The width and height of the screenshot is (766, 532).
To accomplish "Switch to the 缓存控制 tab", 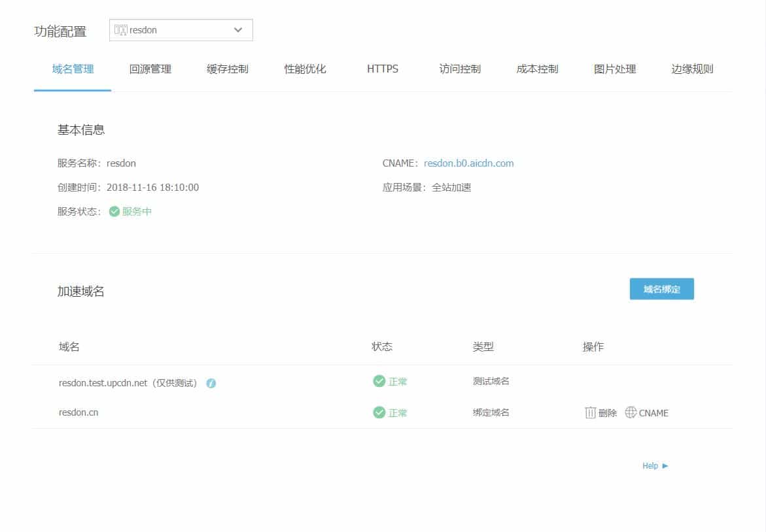I will click(x=226, y=69).
